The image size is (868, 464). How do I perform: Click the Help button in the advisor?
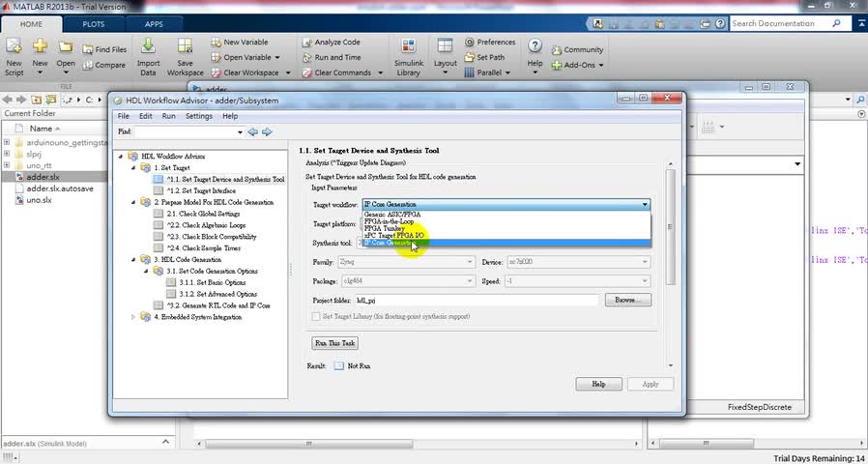pos(598,384)
